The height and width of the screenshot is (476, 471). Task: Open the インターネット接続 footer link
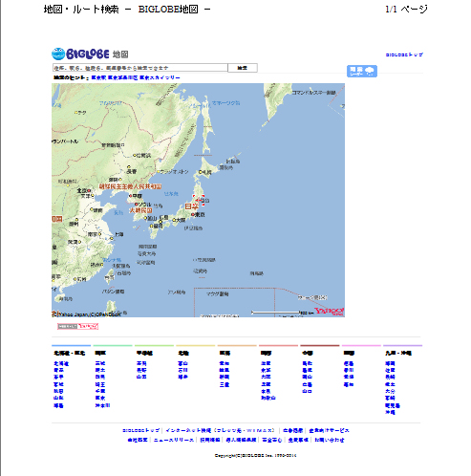pos(220,430)
